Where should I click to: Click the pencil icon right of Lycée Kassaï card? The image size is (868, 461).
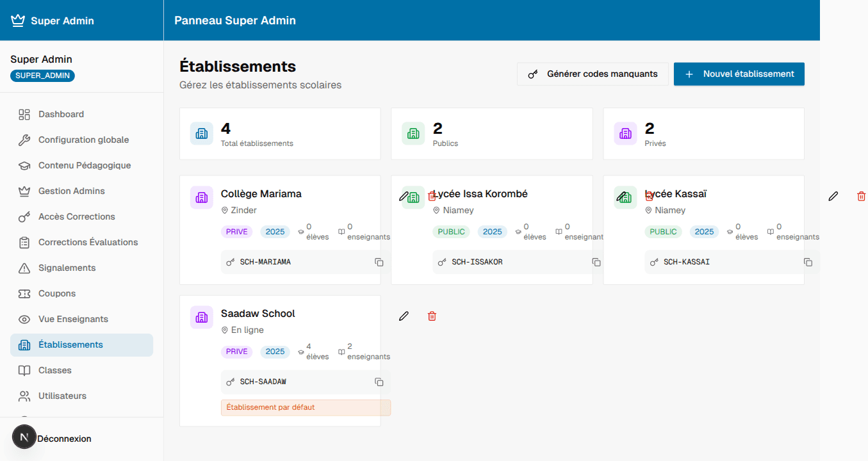point(833,197)
